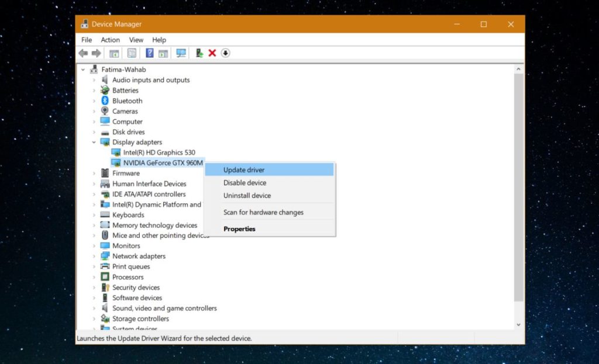
Task: Click the Forward navigation arrow icon
Action: (97, 53)
